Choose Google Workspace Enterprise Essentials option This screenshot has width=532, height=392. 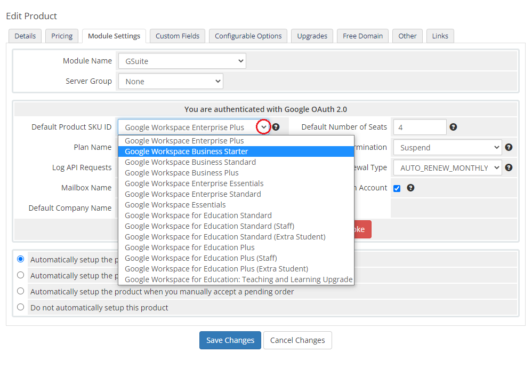(x=236, y=183)
